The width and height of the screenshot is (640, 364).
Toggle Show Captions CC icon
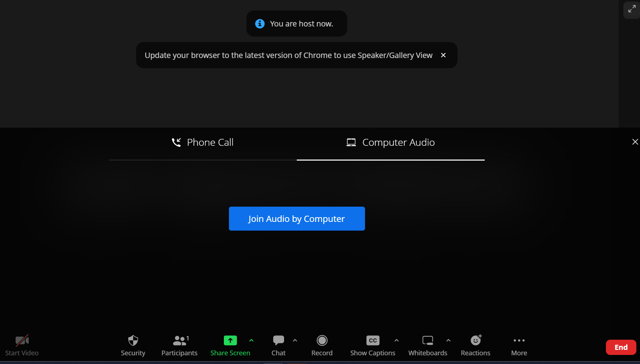(373, 340)
